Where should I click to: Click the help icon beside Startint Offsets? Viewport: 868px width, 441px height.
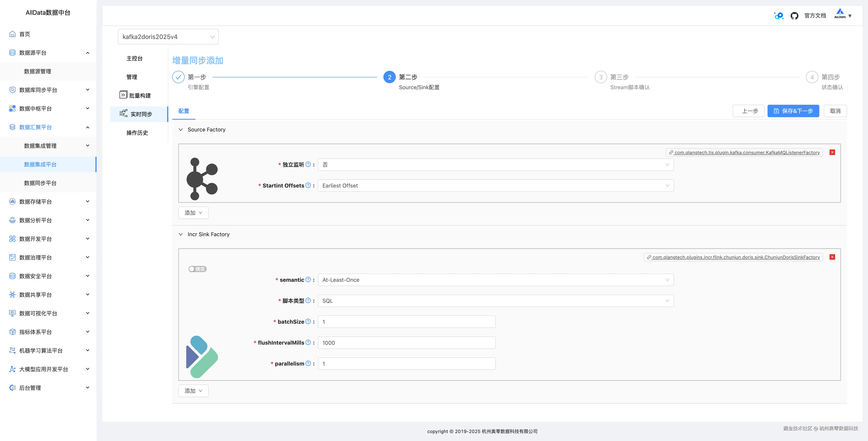(x=308, y=185)
